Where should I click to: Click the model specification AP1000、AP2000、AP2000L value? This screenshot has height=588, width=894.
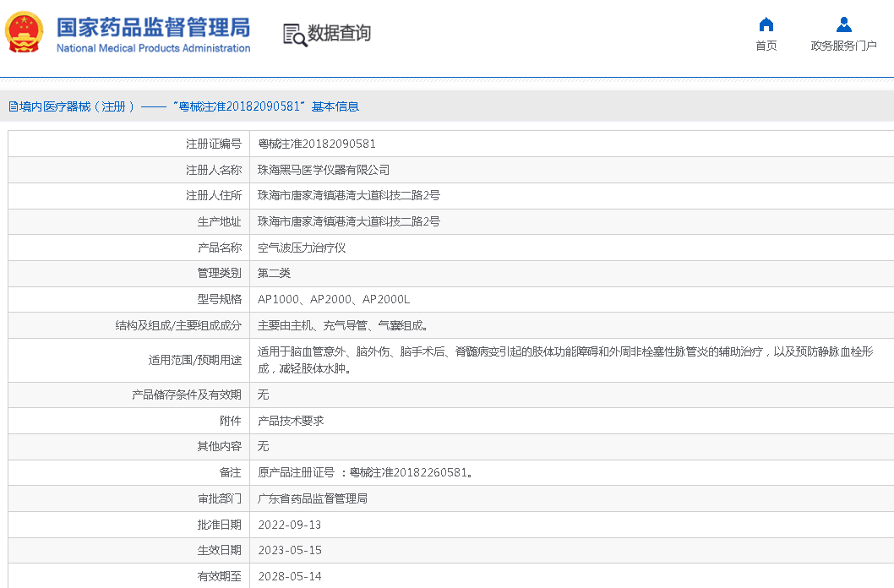(334, 299)
